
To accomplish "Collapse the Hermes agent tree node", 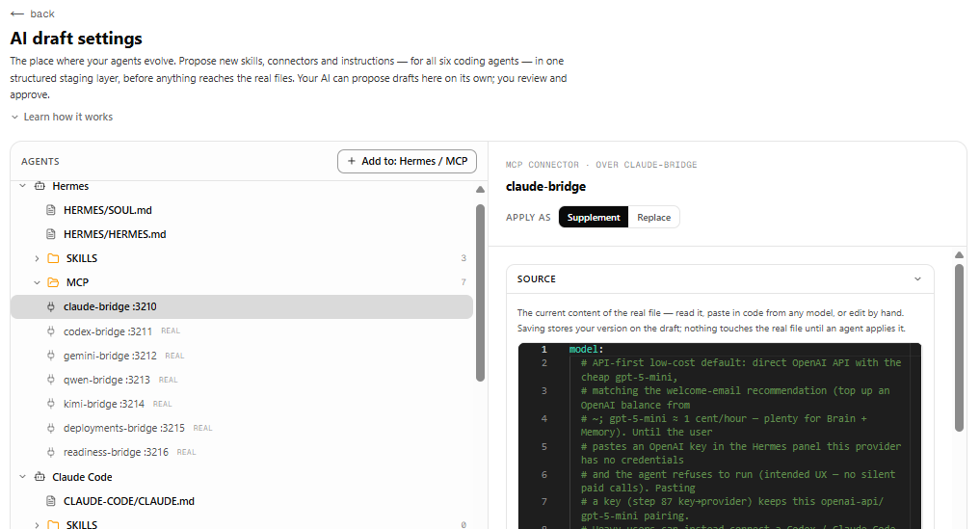I will pos(22,186).
